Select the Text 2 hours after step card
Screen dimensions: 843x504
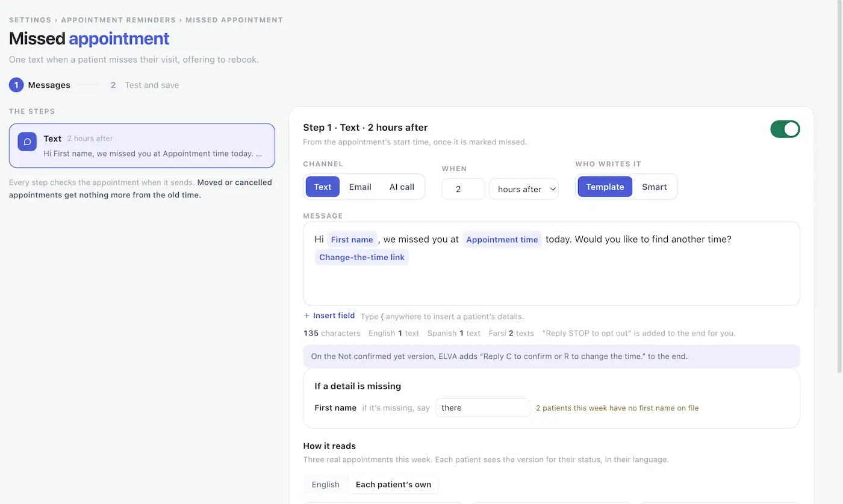[x=142, y=146]
